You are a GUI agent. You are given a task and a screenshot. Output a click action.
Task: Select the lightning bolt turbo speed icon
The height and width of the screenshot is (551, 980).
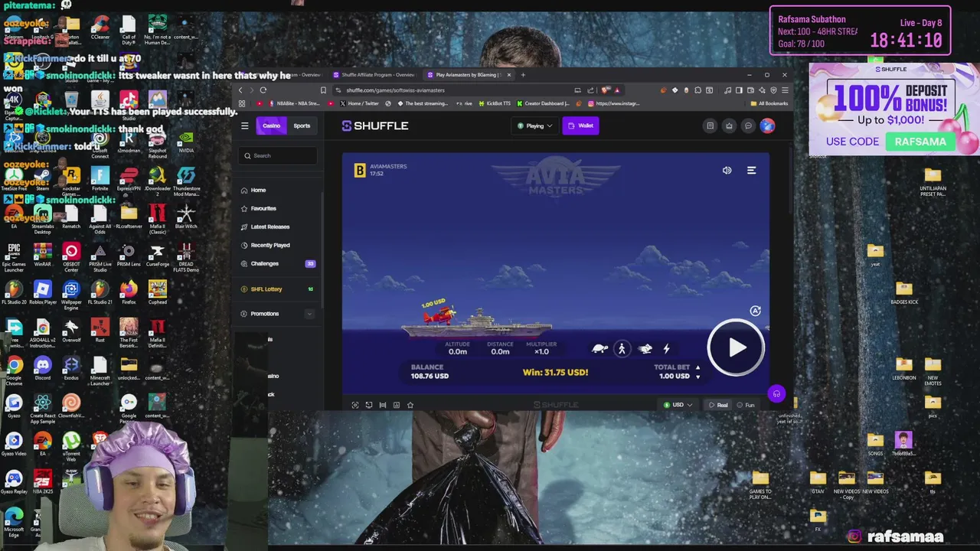pos(666,349)
